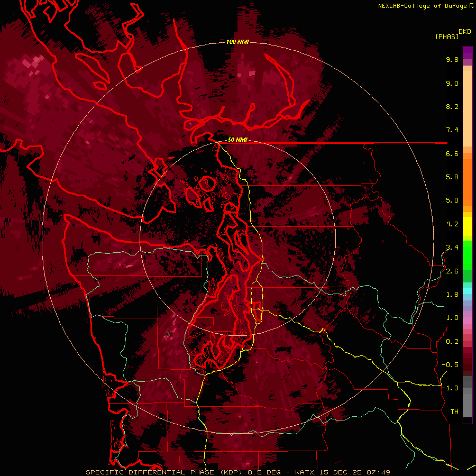The width and height of the screenshot is (476, 476).
Task: Click the Specific Differential Phase KATX caption
Action: click(237, 472)
